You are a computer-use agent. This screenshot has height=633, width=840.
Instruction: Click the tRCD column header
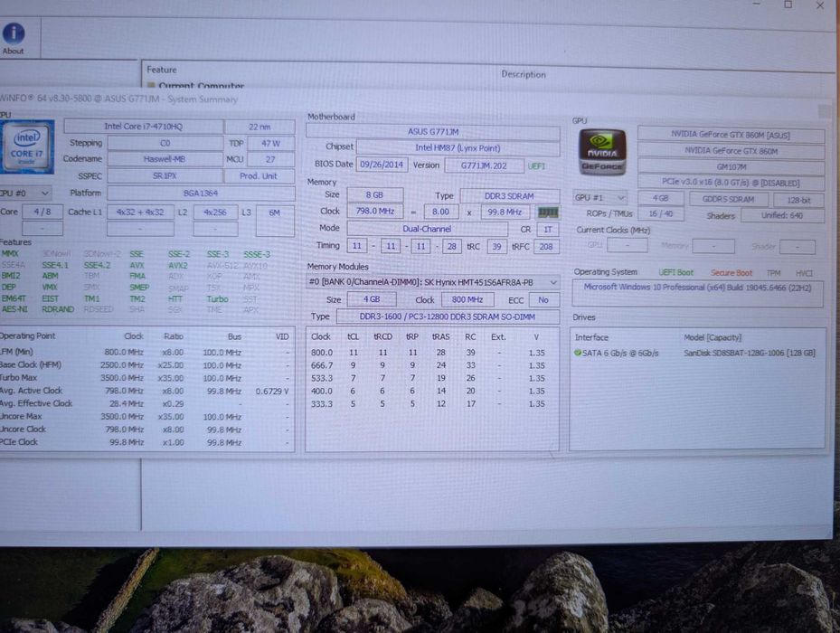(382, 336)
